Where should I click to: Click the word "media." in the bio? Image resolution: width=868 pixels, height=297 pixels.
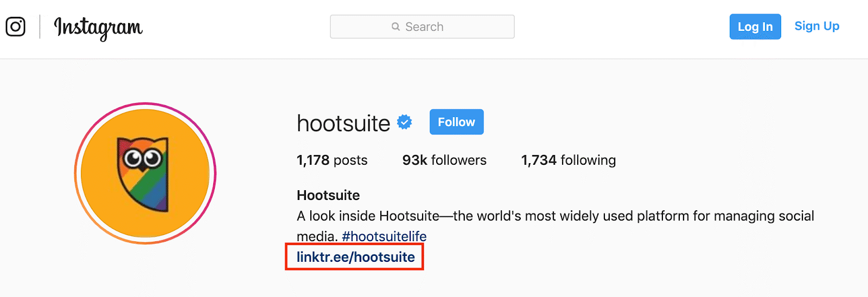pyautogui.click(x=317, y=237)
